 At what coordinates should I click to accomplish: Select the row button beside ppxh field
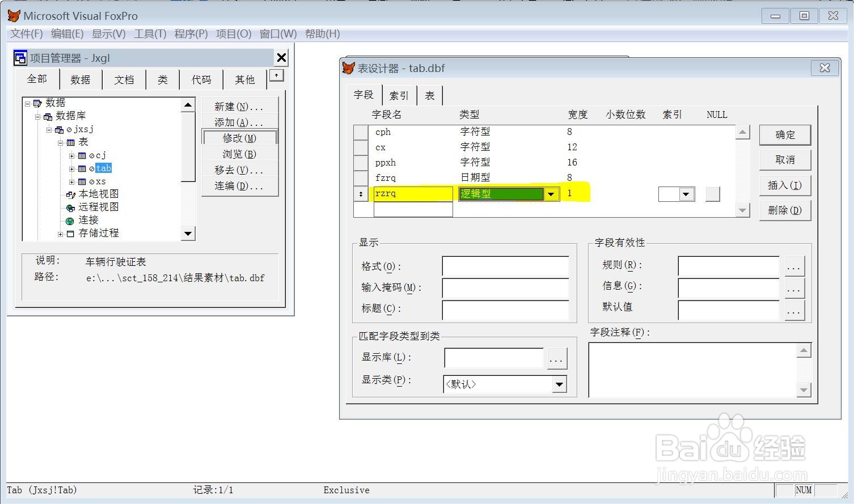[361, 163]
